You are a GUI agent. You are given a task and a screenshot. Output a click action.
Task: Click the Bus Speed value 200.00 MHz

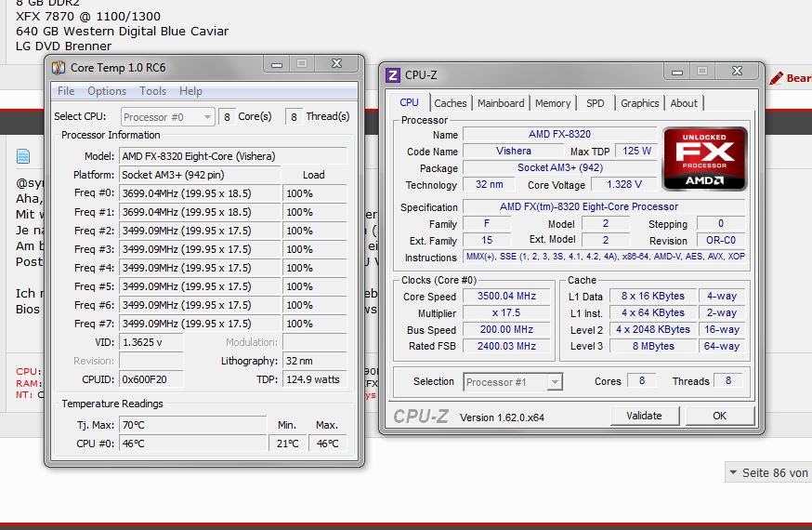[506, 329]
